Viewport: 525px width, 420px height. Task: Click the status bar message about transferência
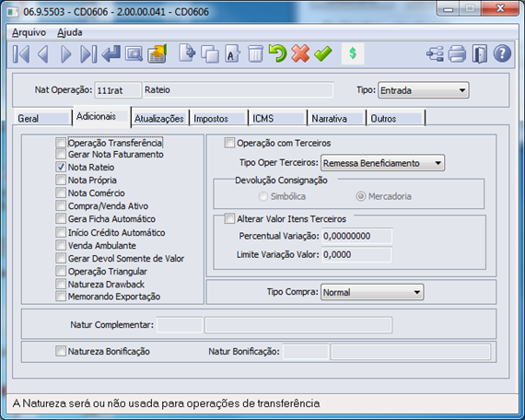[x=166, y=403]
